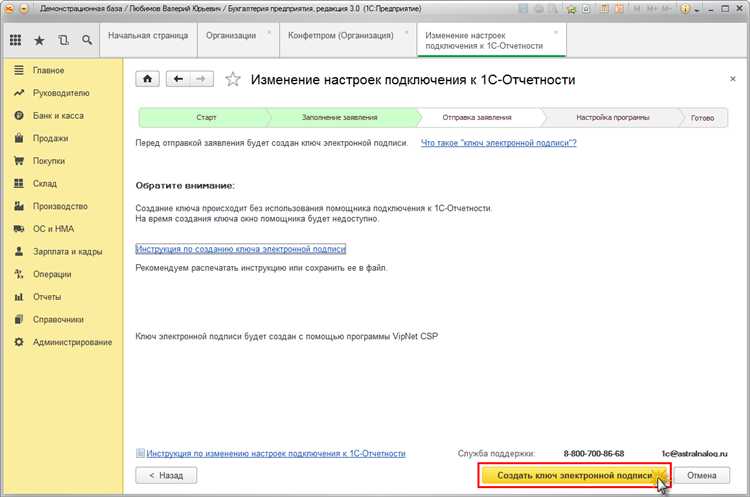
Task: Open the Банк и касса section
Action: tap(58, 116)
